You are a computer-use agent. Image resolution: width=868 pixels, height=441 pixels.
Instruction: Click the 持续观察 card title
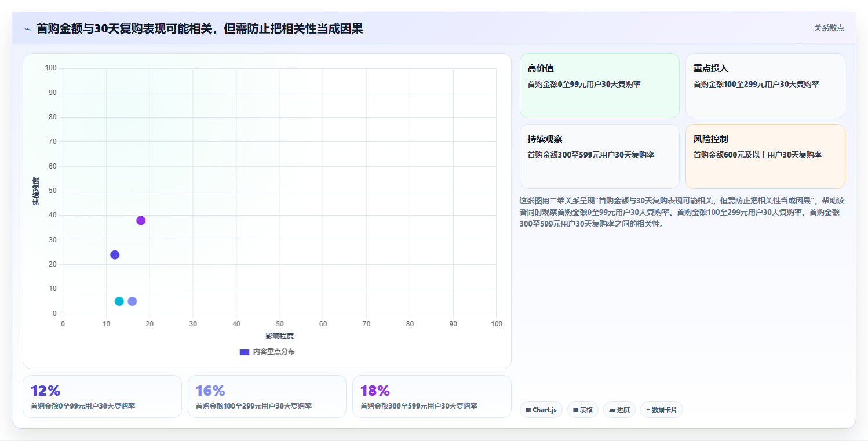545,139
